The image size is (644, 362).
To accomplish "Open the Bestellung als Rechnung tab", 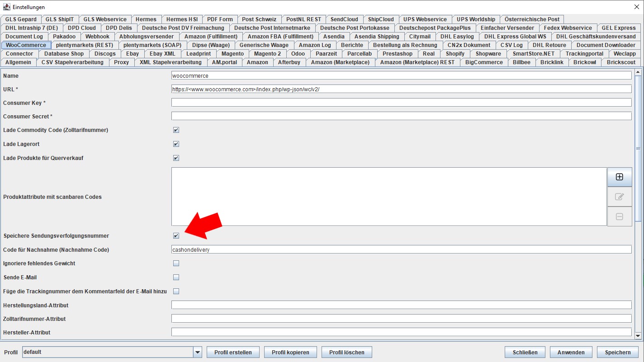I will click(405, 45).
